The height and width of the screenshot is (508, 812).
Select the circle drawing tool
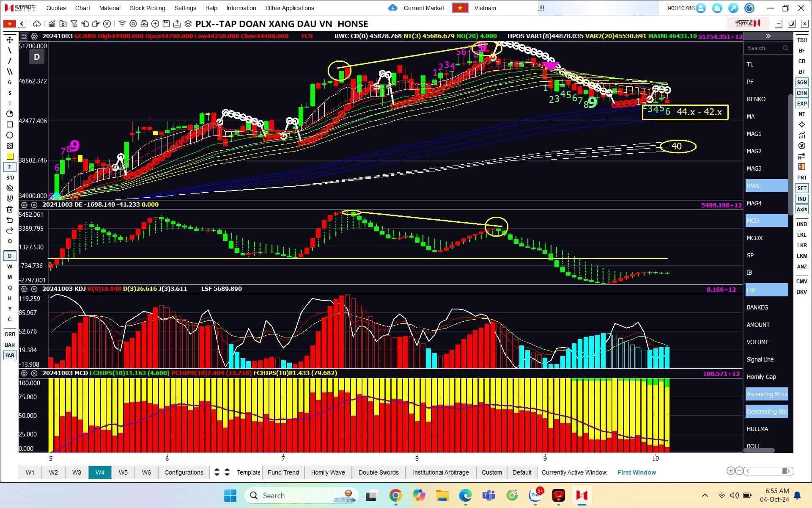10,135
